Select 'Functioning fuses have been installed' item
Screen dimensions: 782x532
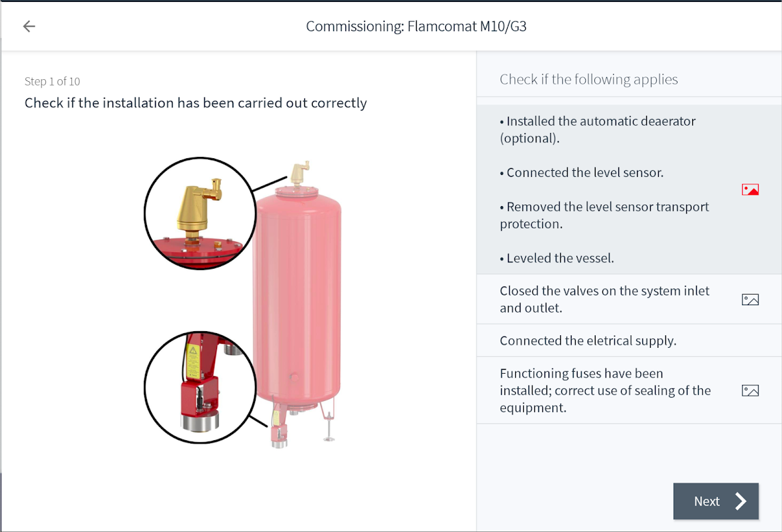pos(604,390)
